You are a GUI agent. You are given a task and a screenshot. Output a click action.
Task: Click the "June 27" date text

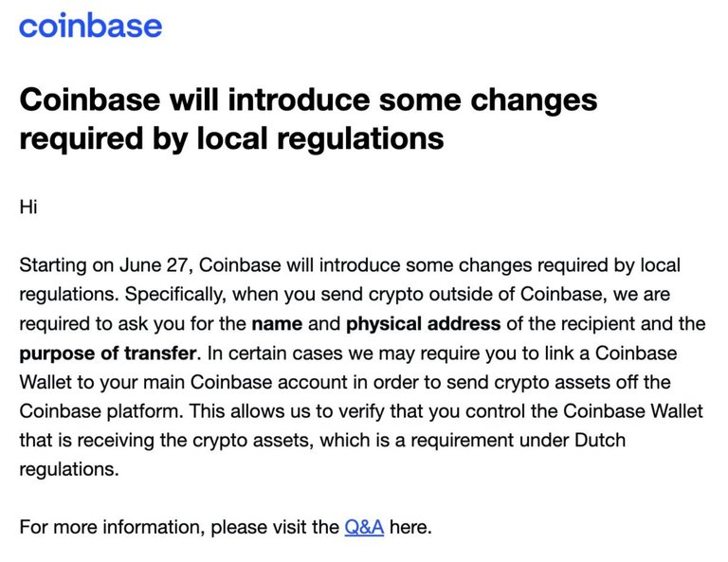point(157,265)
